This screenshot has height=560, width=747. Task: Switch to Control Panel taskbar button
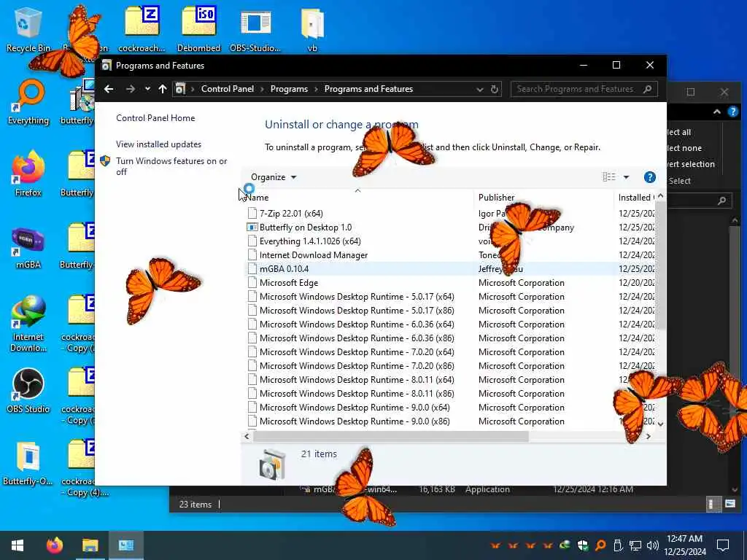pos(126,545)
